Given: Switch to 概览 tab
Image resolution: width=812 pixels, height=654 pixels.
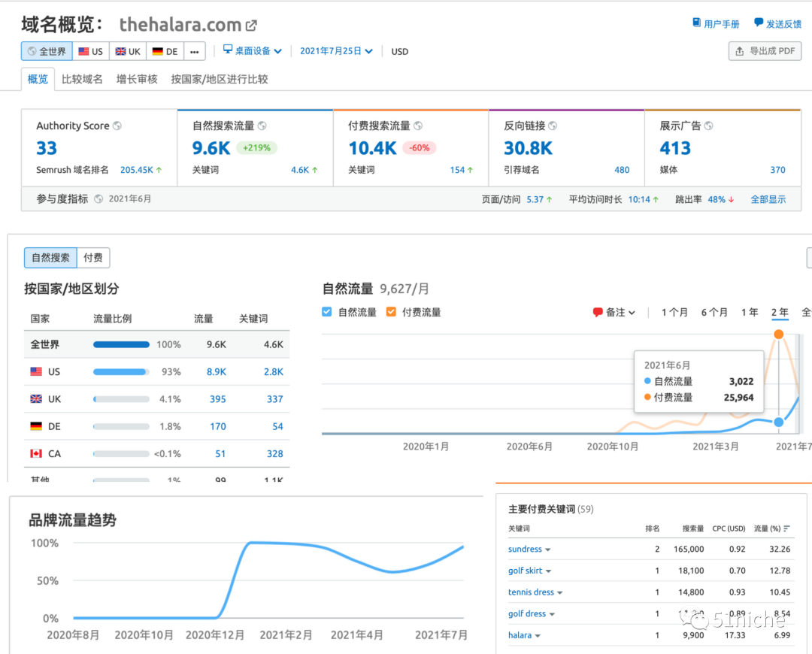Looking at the screenshot, I should (x=38, y=79).
